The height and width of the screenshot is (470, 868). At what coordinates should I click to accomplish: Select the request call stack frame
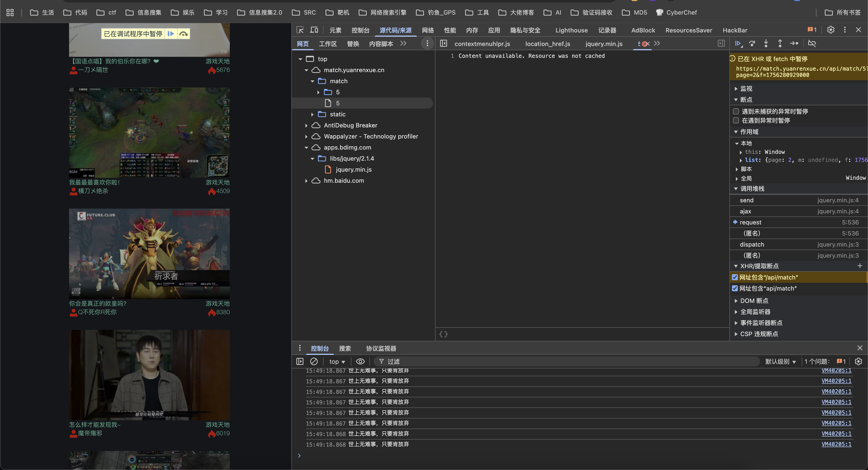750,222
